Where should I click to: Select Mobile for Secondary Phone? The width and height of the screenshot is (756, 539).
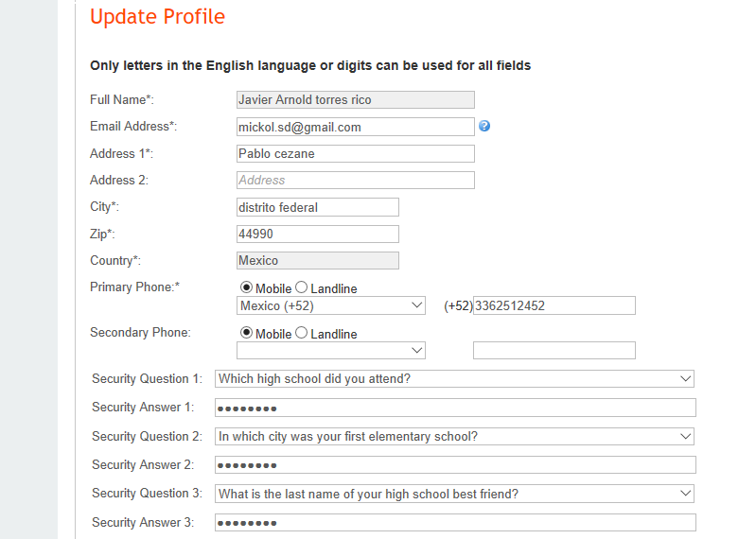pyautogui.click(x=247, y=333)
